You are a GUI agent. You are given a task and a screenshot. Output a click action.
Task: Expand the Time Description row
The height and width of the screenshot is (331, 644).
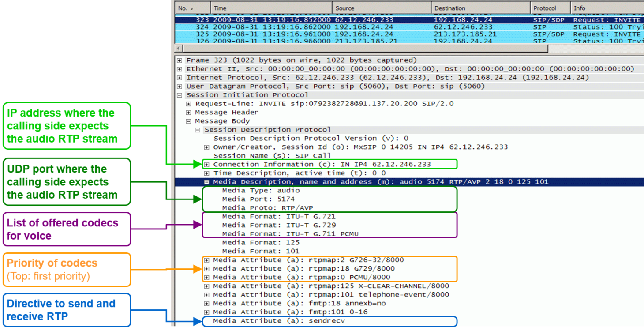[x=206, y=173]
